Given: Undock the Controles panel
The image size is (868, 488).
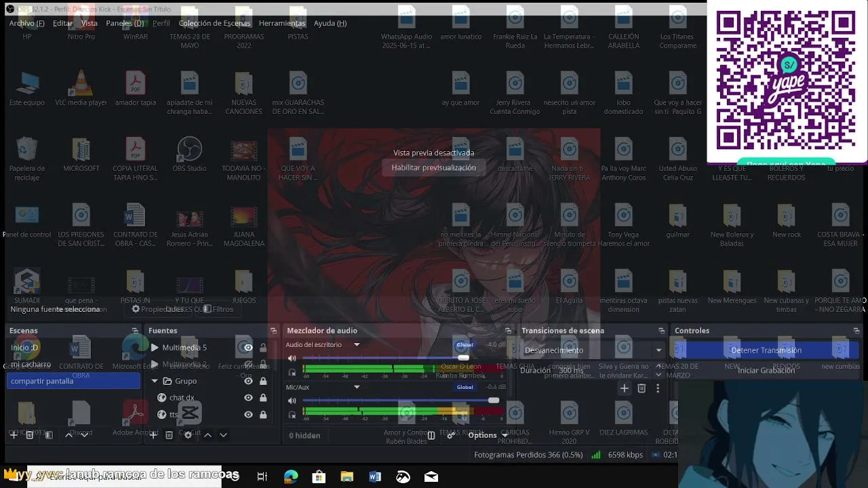Looking at the screenshot, I should pos(856,331).
